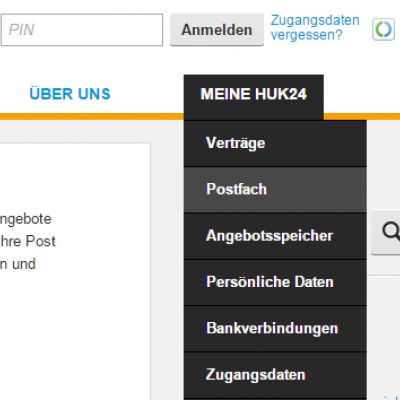Switch to the ÜBER UNS navigation tab
The height and width of the screenshot is (400, 400).
coord(70,94)
